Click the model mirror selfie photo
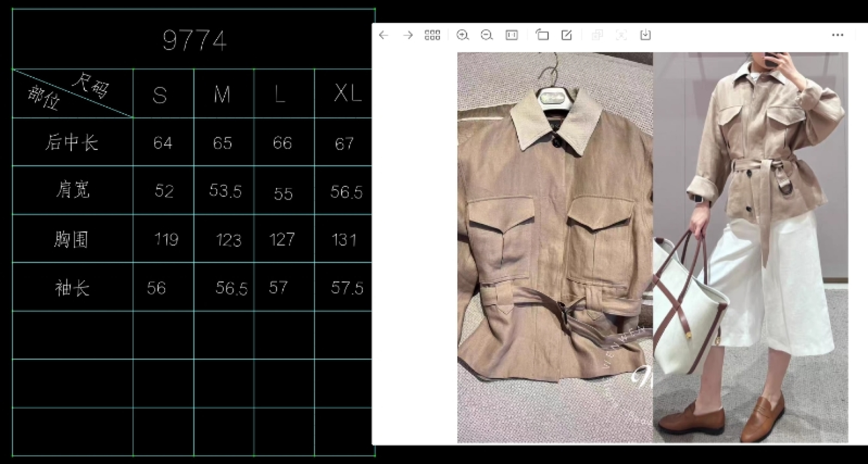 pyautogui.click(x=750, y=247)
